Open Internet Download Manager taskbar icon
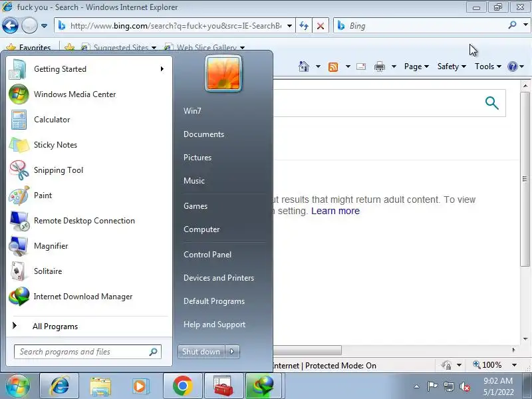This screenshot has height=399, width=532. [264, 386]
